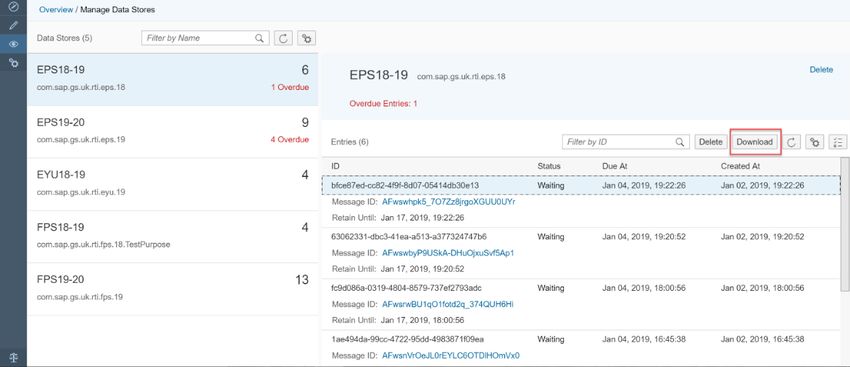Click 'Retain Until: Jan 17, 2019, 19:22:26' text

398,218
